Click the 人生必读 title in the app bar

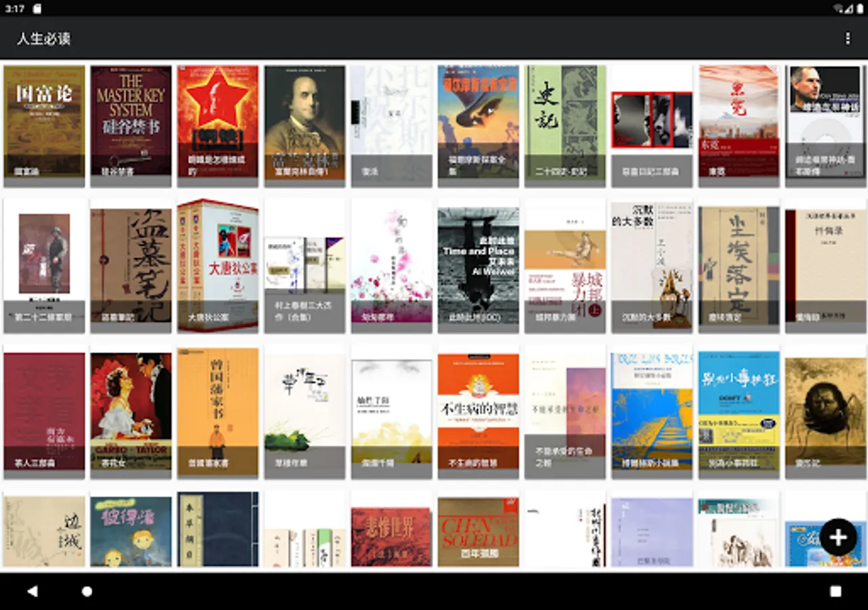pyautogui.click(x=43, y=39)
